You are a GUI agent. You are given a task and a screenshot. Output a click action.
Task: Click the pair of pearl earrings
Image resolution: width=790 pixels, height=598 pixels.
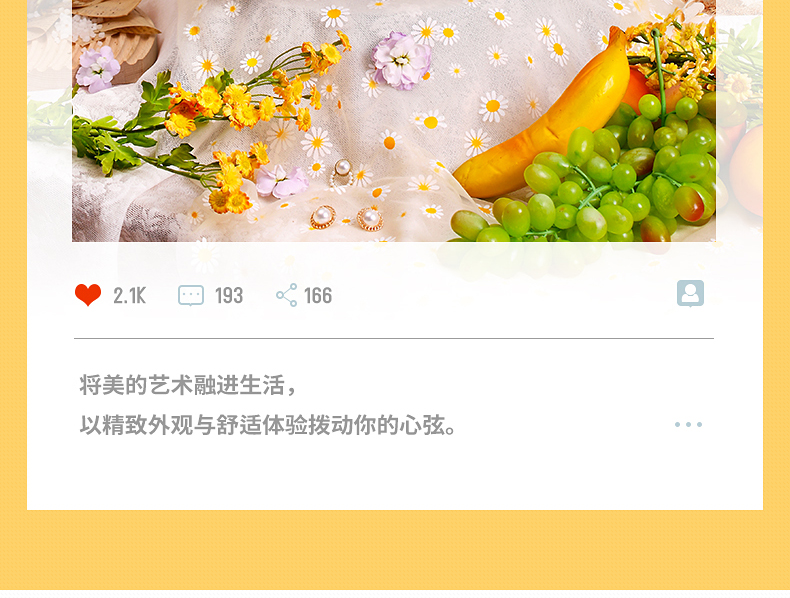pyautogui.click(x=347, y=218)
